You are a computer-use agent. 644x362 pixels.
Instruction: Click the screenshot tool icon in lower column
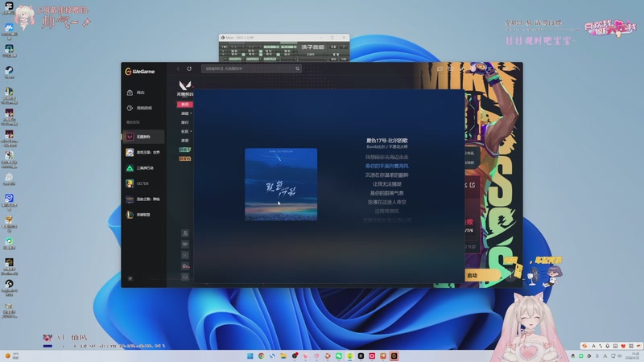pyautogui.click(x=185, y=255)
